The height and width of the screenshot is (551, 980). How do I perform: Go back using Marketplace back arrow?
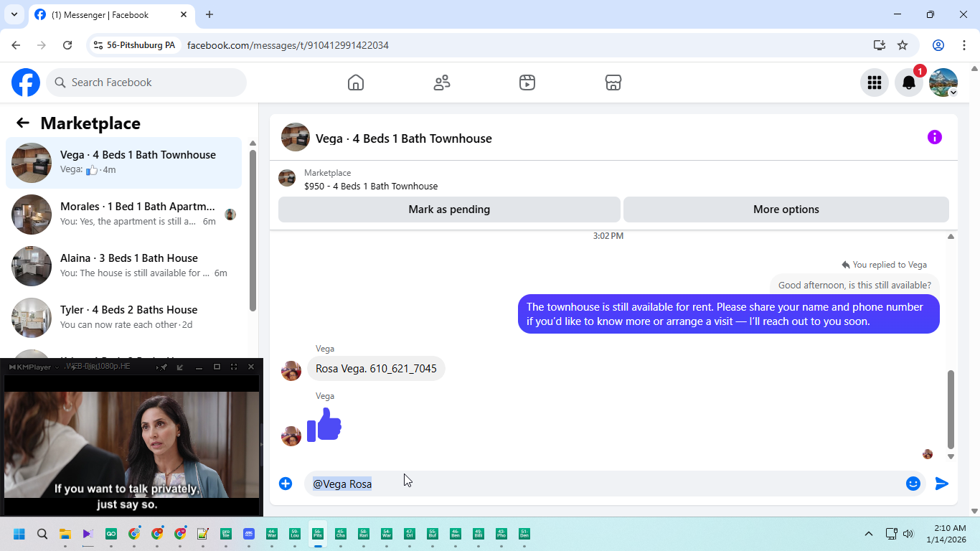click(x=23, y=123)
